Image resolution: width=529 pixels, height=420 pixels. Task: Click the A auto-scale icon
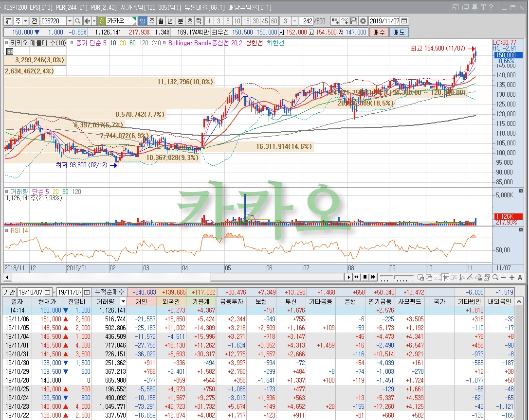(520, 278)
